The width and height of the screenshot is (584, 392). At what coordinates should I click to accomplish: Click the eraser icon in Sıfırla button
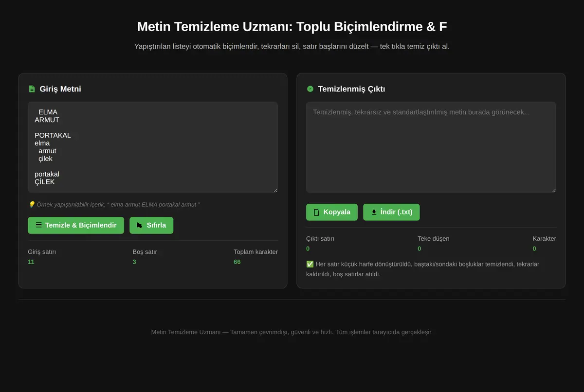pyautogui.click(x=140, y=225)
